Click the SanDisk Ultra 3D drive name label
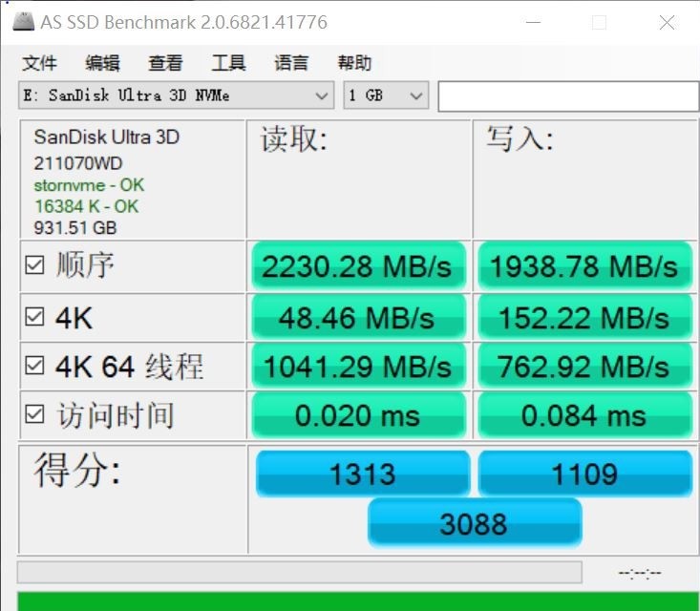The image size is (700, 611). pos(107,137)
